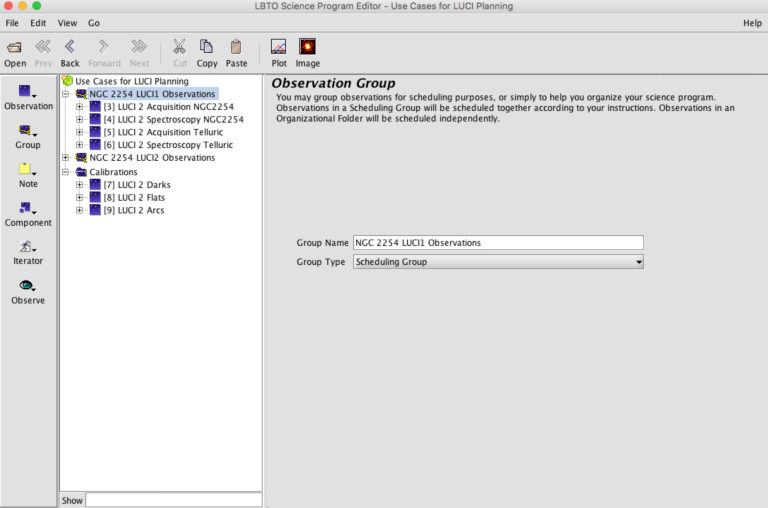Image resolution: width=768 pixels, height=508 pixels.
Task: Go Back using the toolbar arrow
Action: pos(70,47)
